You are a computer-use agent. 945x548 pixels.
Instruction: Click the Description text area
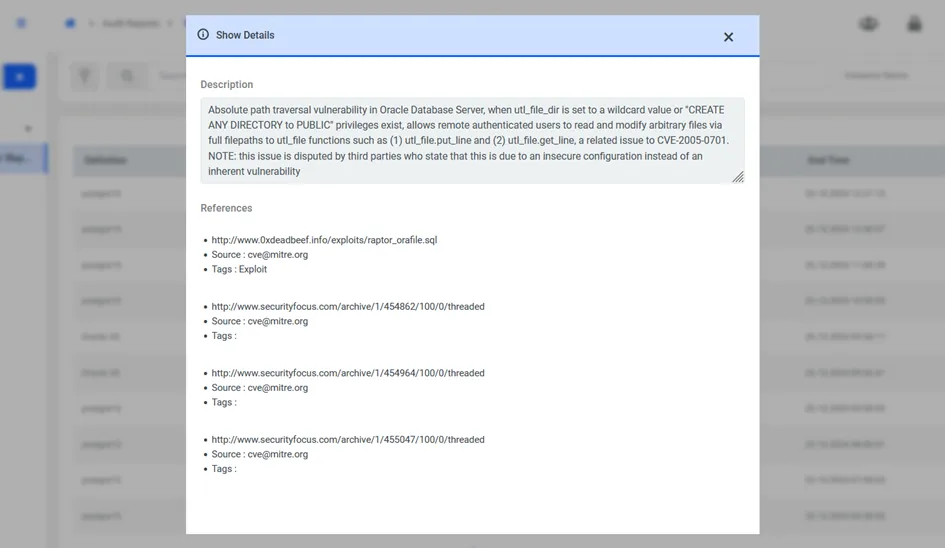tap(470, 140)
